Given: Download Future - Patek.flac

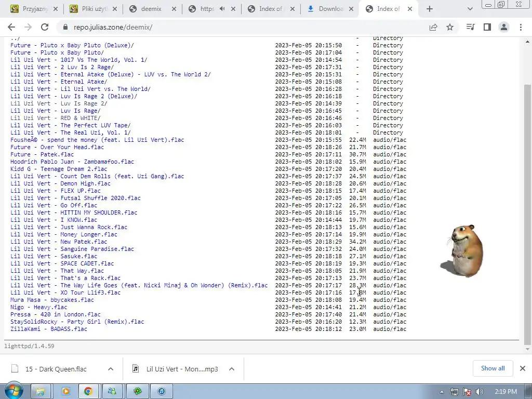Looking at the screenshot, I should (42, 154).
